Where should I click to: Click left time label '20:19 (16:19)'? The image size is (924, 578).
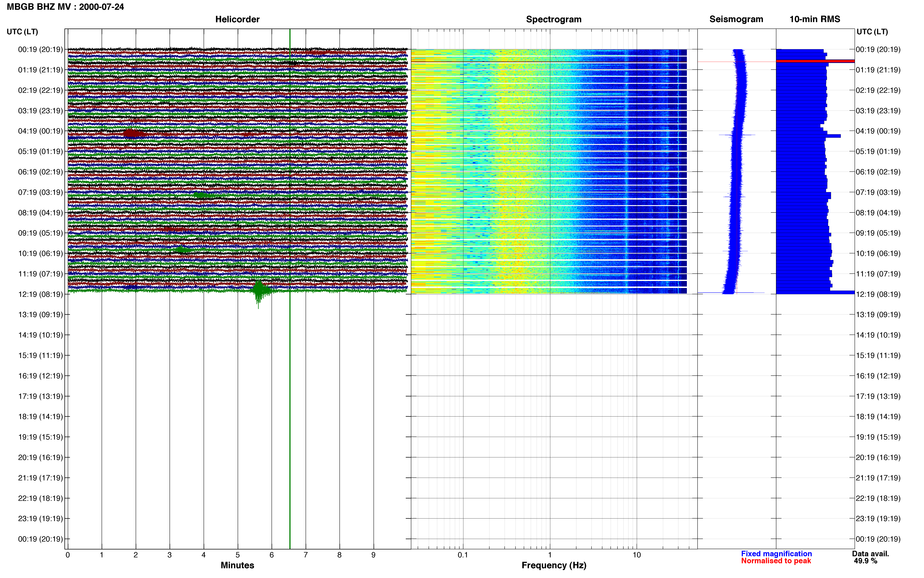(x=41, y=458)
